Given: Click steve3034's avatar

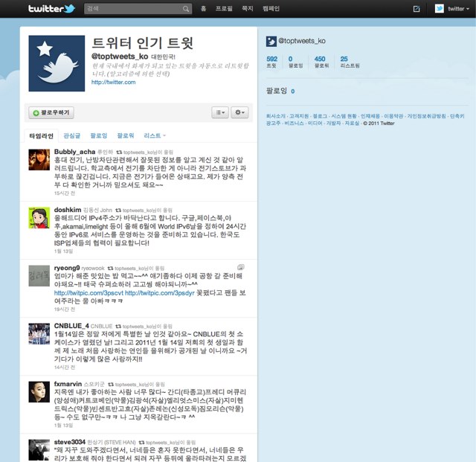Looking at the screenshot, I should 39,450.
